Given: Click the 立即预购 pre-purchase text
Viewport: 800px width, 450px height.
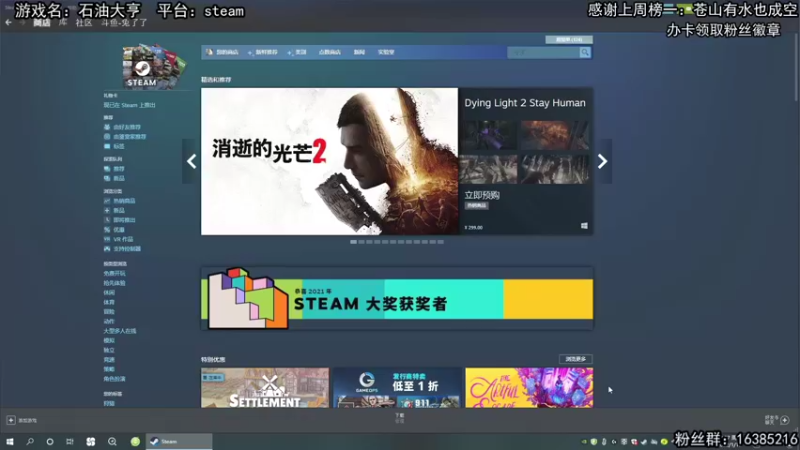Looking at the screenshot, I should 482,195.
